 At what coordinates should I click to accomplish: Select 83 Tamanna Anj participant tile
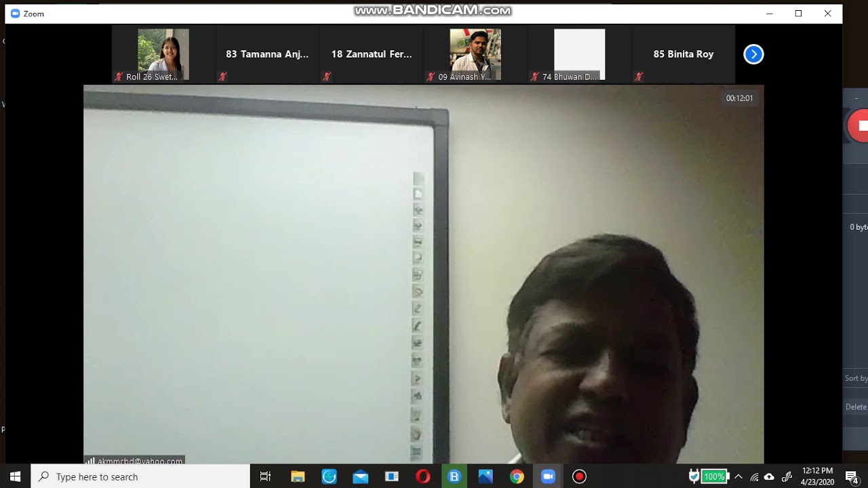(x=267, y=54)
